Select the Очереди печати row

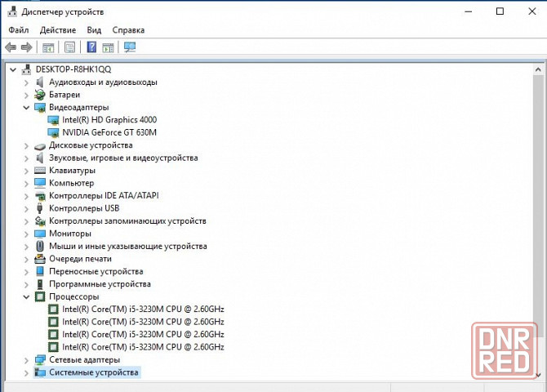[80, 259]
